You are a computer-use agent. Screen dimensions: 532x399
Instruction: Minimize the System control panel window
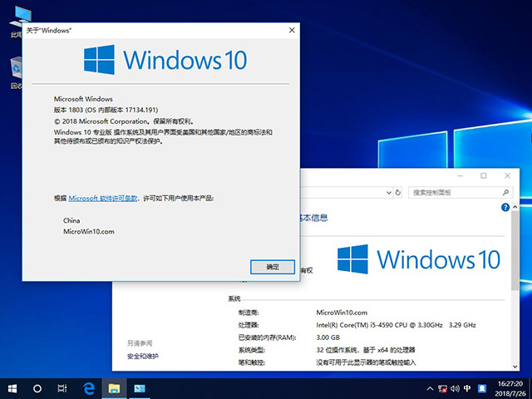click(461, 175)
